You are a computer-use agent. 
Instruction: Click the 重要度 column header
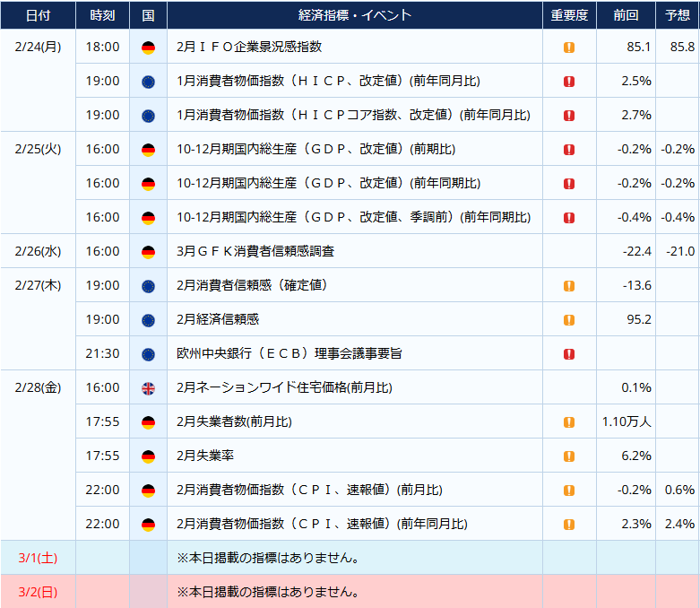click(569, 15)
